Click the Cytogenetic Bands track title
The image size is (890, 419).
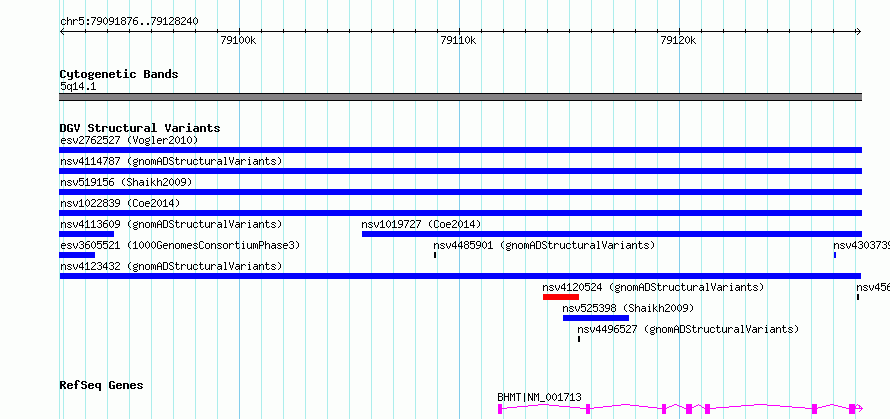[119, 74]
